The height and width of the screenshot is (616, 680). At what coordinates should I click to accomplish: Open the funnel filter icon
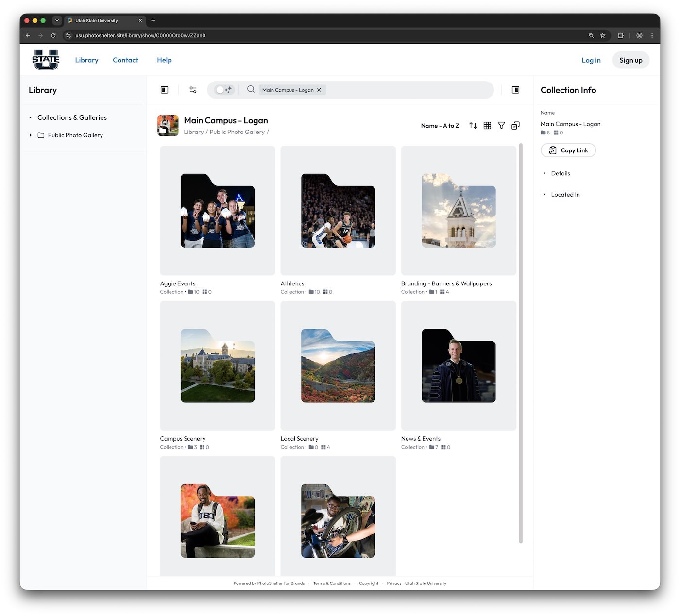[501, 126]
